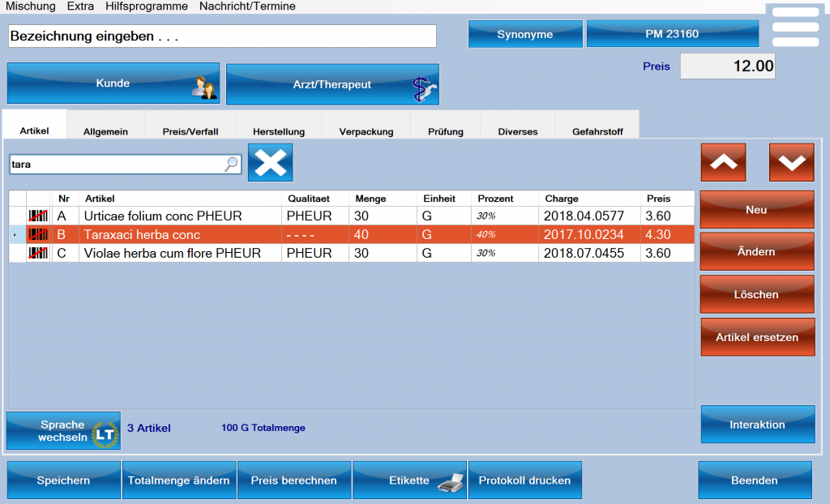
Task: Switch language with Sprache wechseln
Action: (63, 431)
